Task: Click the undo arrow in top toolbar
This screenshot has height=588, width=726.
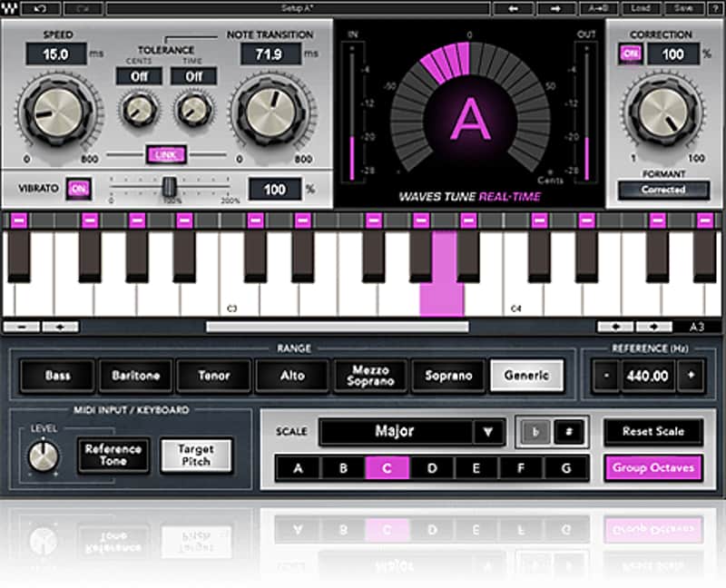Action: tap(41, 8)
